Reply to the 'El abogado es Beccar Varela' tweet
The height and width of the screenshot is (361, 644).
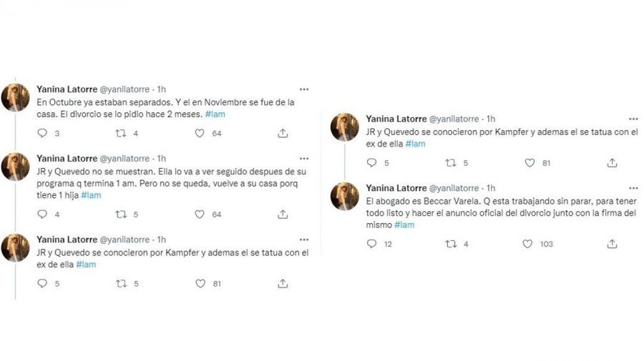coord(371,244)
